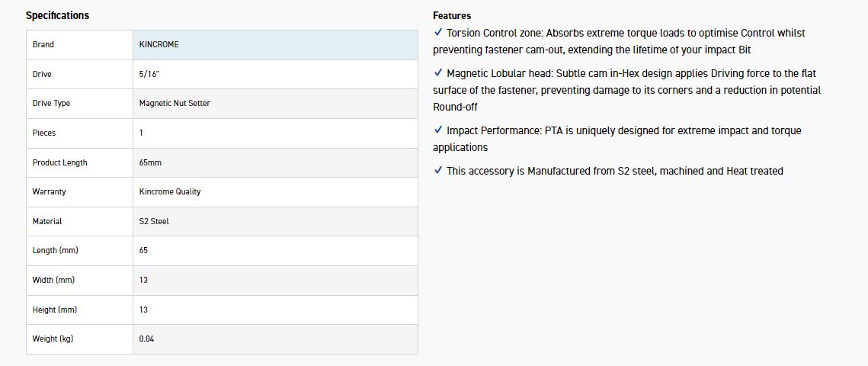
Task: Click the Height (mm) label cell
Action: (x=54, y=310)
